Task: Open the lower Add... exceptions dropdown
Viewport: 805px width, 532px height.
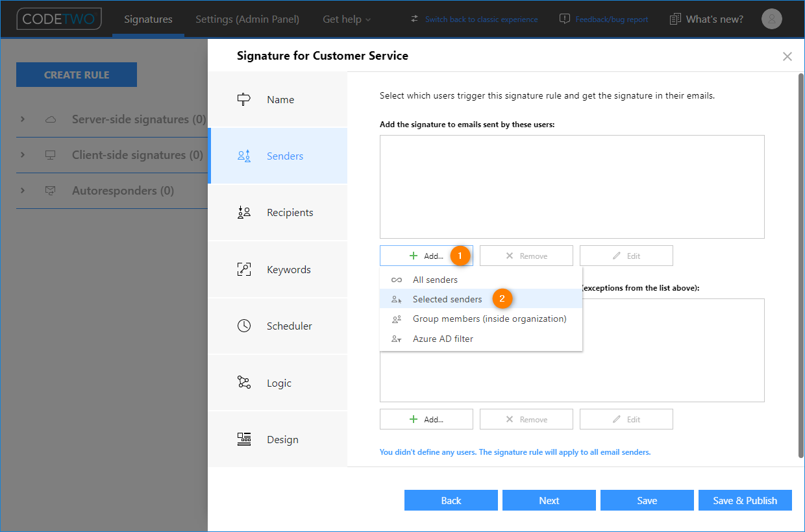Action: pyautogui.click(x=427, y=419)
